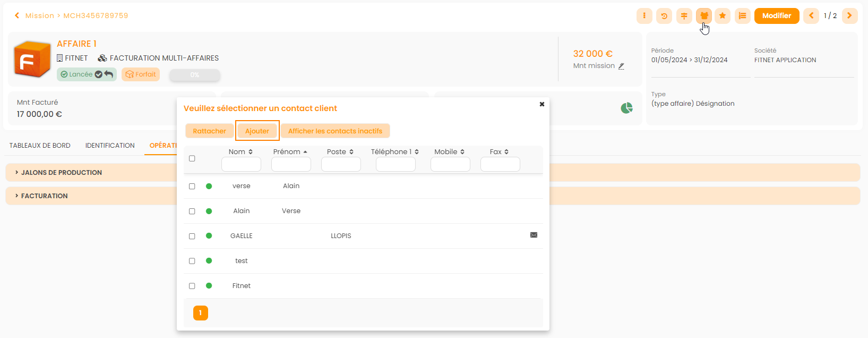868x338 pixels.
Task: Toggle the select-all checkbox in the table header
Action: (x=192, y=158)
